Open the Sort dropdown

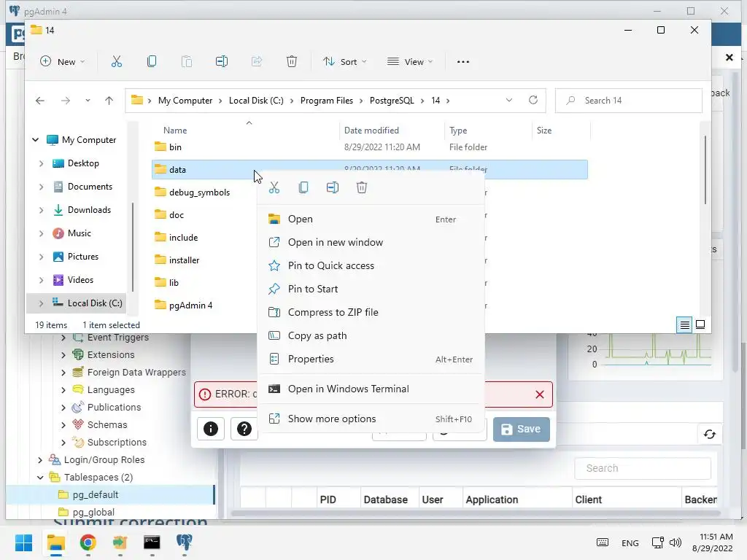[x=345, y=61]
